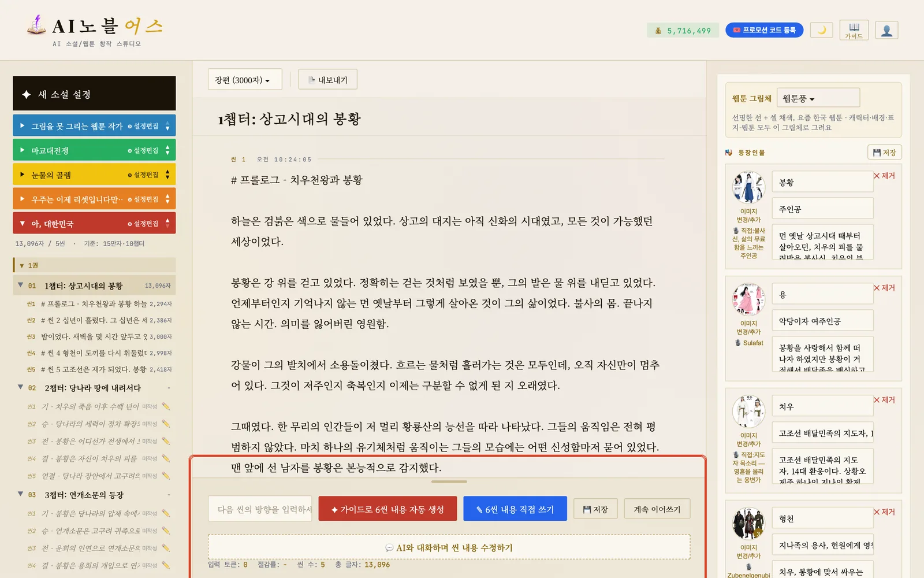The width and height of the screenshot is (924, 578).
Task: Expand the 그림을 못 그리는 웹툰 작가 novel
Action: [23, 125]
